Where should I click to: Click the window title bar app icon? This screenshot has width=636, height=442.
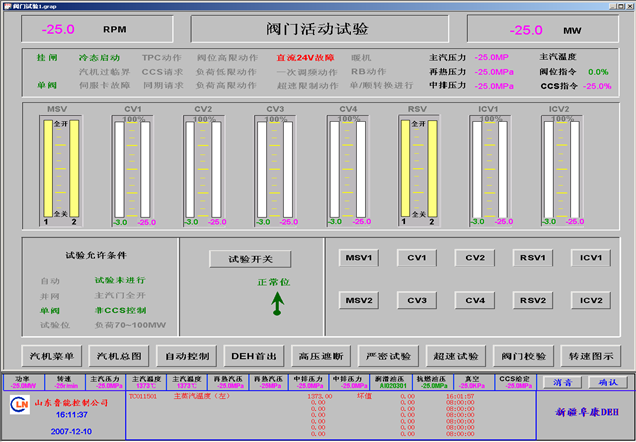pos(7,6)
